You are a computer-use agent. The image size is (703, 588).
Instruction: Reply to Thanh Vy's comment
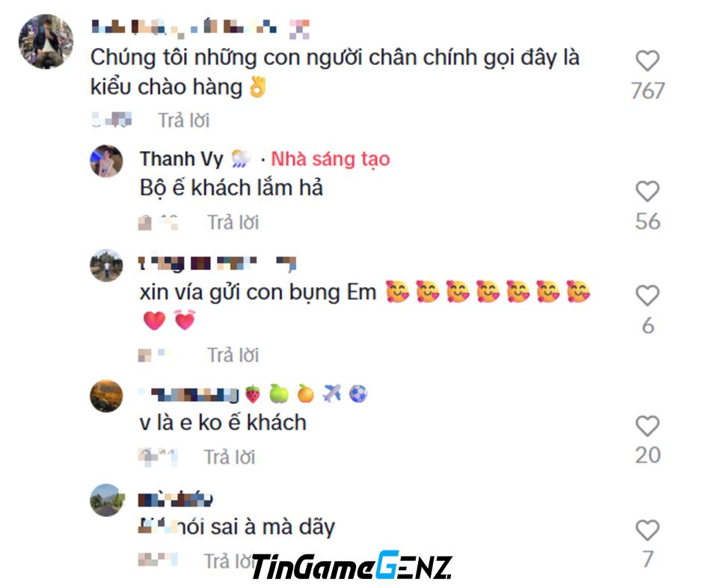pos(233,222)
